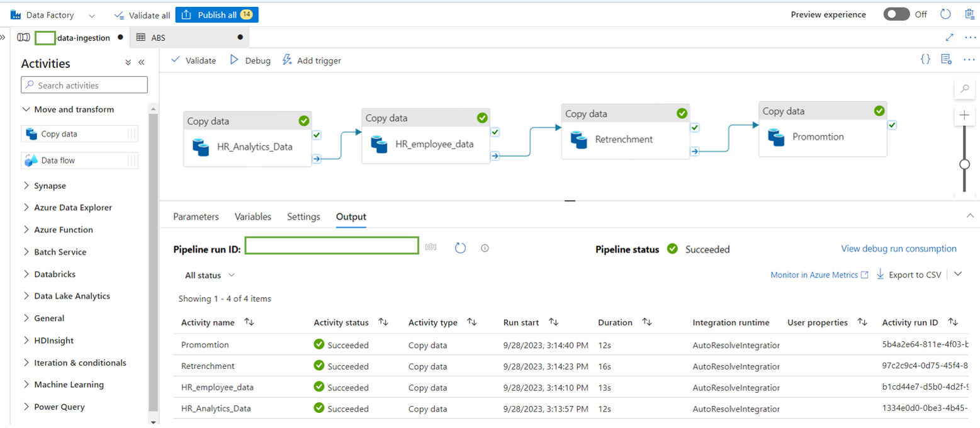Click the Data Factory icon
The height and width of the screenshot is (428, 980).
click(x=16, y=14)
